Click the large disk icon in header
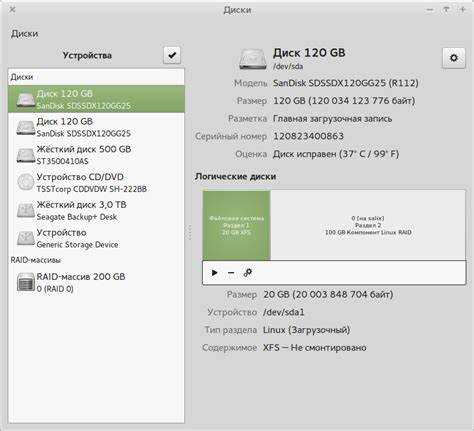Viewport: 474px width, 431px height. pos(253,59)
